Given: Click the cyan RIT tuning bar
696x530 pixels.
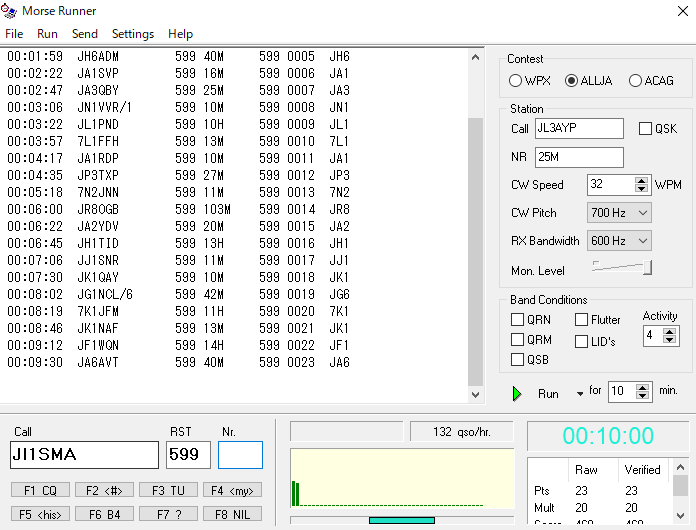Looking at the screenshot, I should click(x=402, y=520).
